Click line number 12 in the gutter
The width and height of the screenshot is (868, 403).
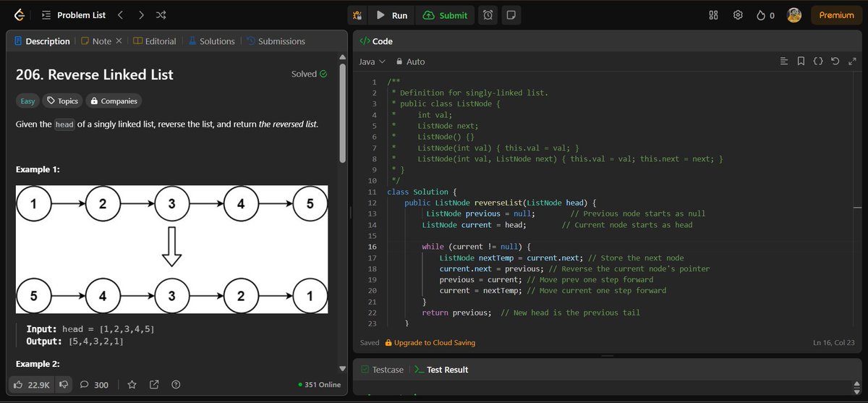point(373,203)
